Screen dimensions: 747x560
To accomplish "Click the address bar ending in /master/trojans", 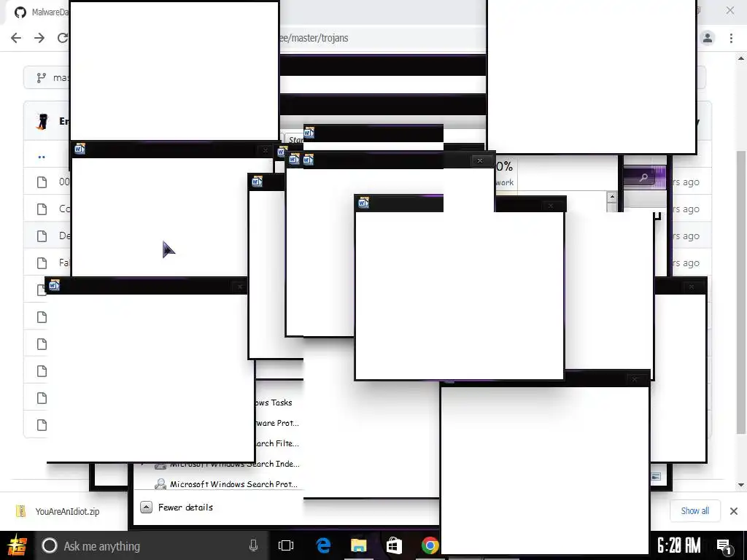I will [x=381, y=38].
